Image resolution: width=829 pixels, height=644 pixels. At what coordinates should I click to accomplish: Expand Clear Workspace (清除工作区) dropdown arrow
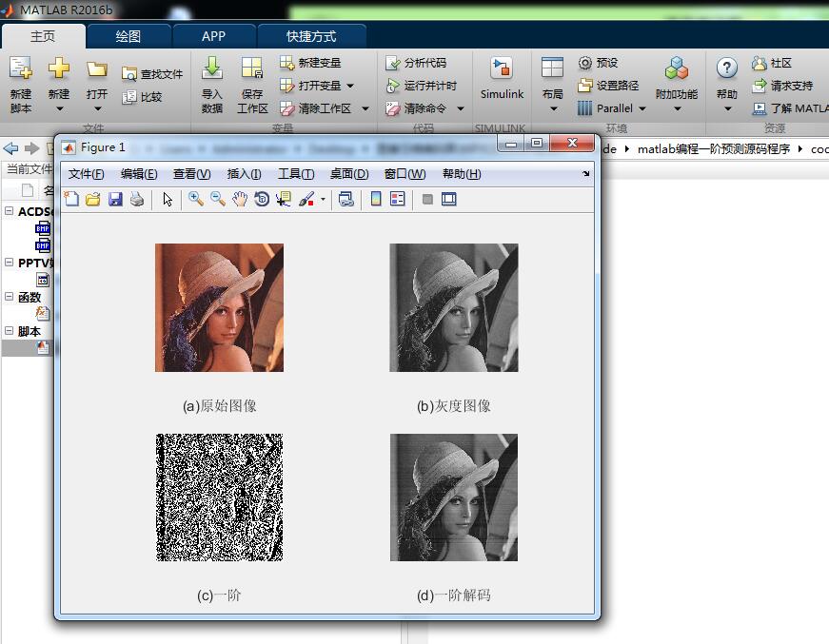(365, 108)
